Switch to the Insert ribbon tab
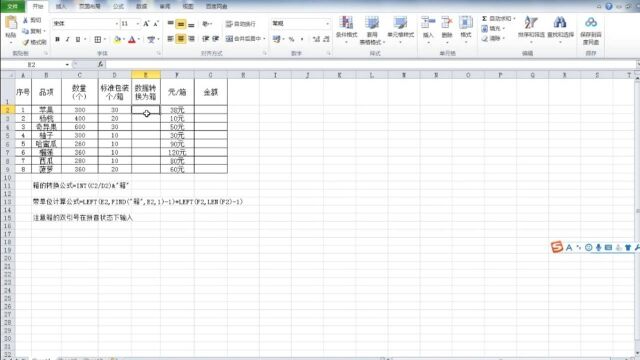This screenshot has width=640, height=360. tap(61, 6)
